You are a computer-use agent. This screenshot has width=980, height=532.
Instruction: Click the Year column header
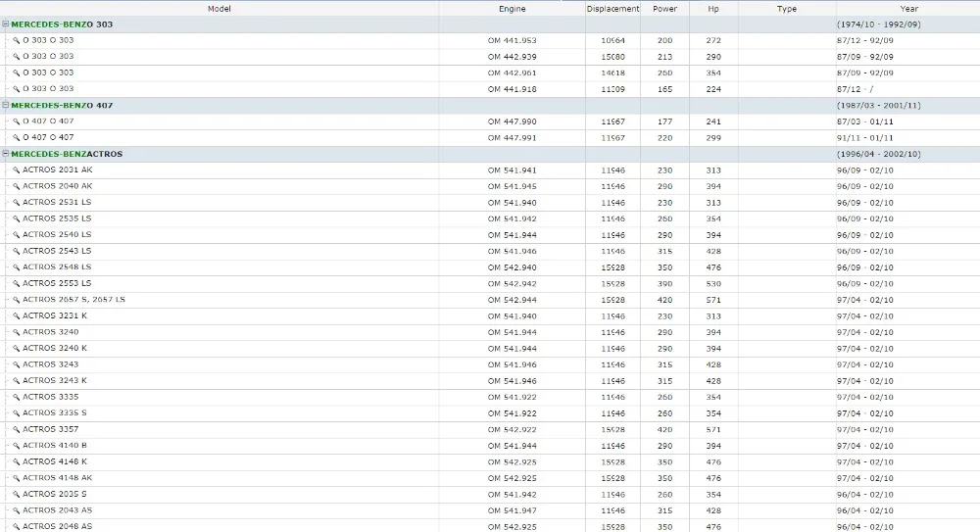[x=908, y=9]
